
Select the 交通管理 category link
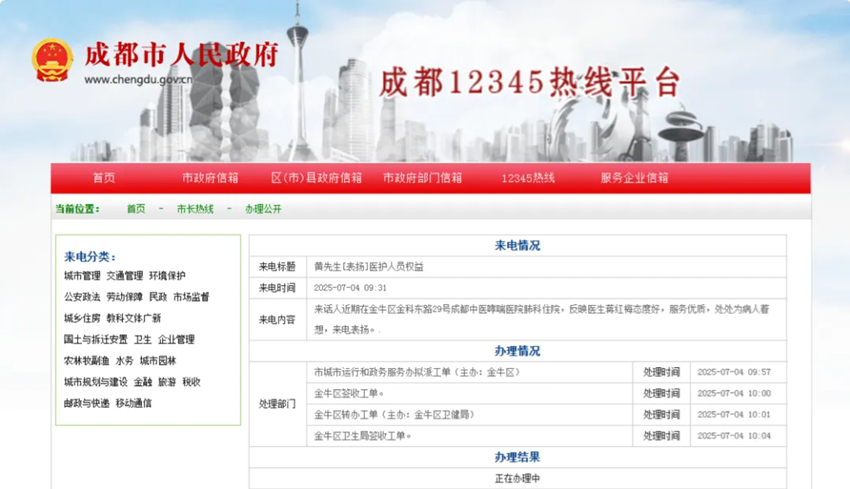tap(124, 276)
